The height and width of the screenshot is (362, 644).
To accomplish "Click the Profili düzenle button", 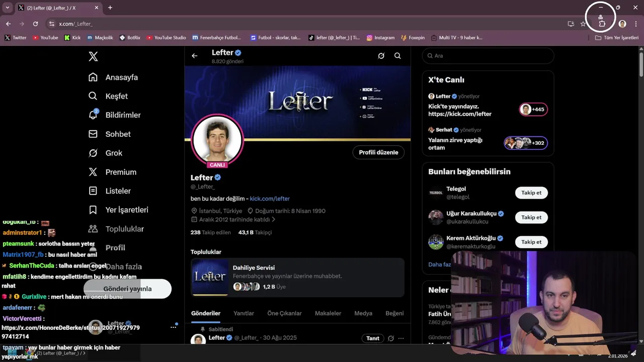I will coord(378,152).
